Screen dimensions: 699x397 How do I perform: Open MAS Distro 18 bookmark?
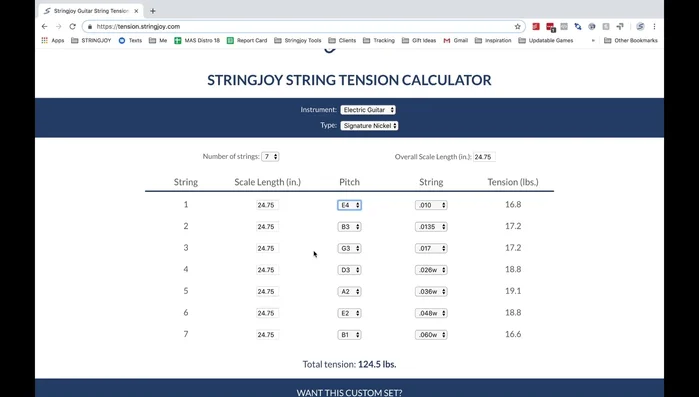point(197,40)
